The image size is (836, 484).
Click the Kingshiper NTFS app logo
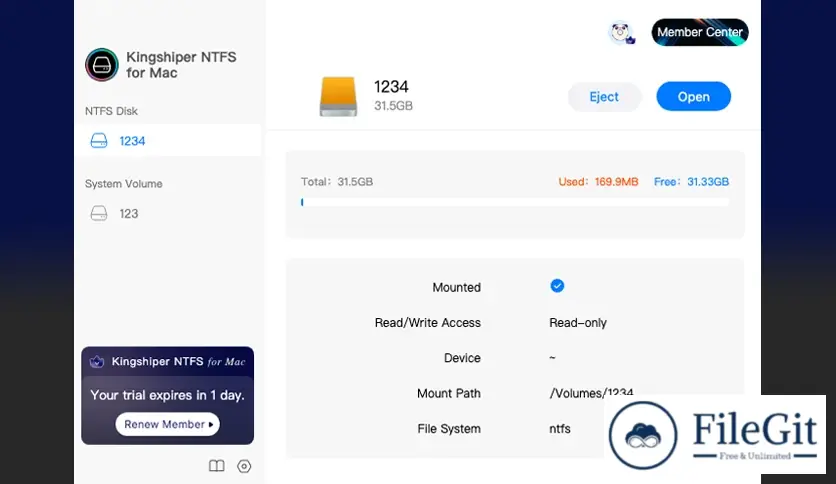pos(102,65)
